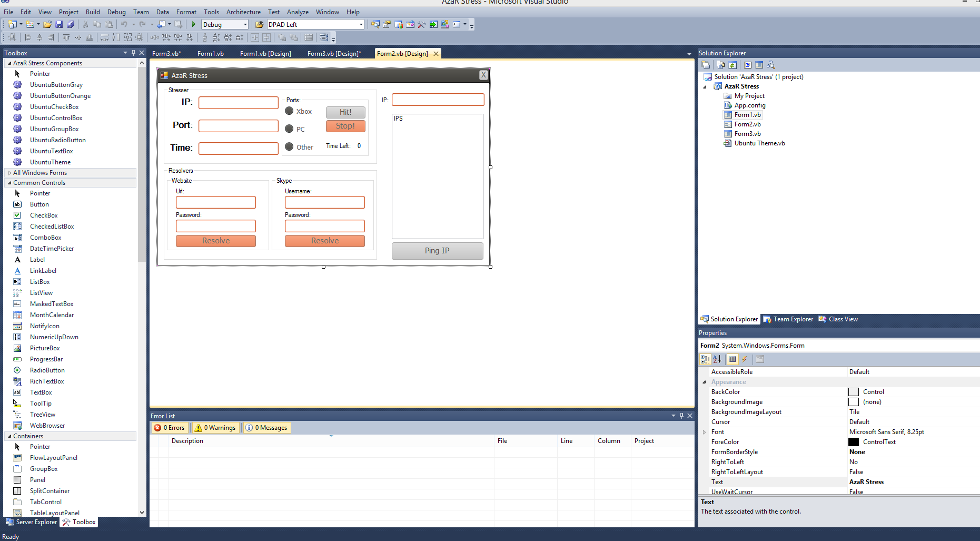Screen dimensions: 980x541
Task: Click the Website Resolve button
Action: coord(216,241)
